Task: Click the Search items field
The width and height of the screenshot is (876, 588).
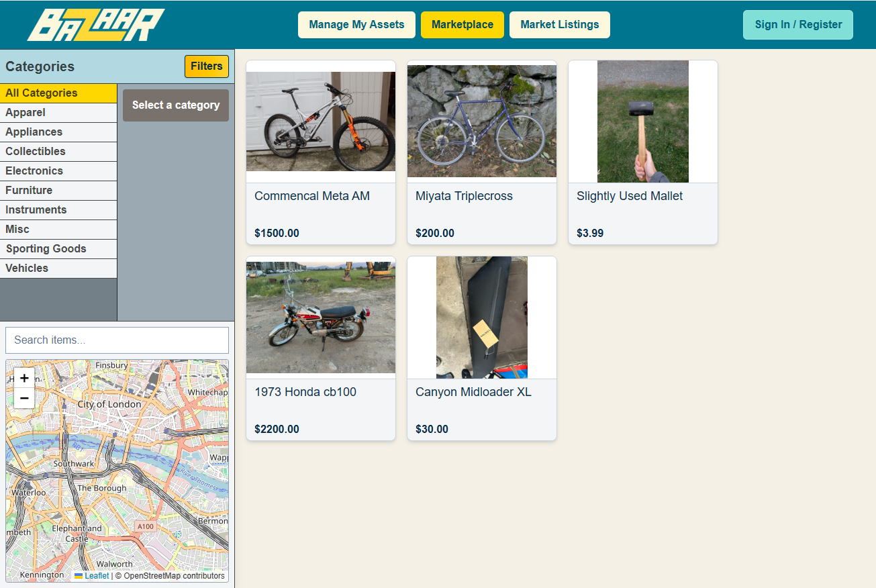Action: pyautogui.click(x=117, y=340)
